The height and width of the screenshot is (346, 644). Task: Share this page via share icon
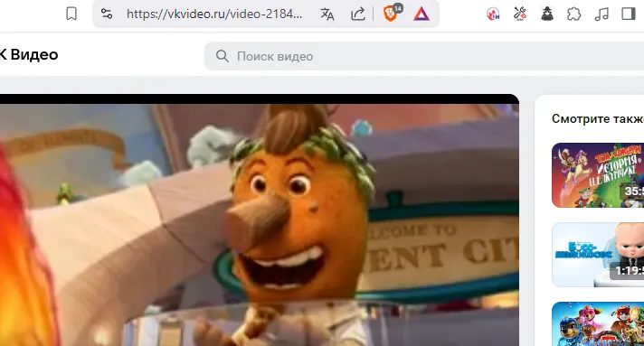click(x=358, y=14)
